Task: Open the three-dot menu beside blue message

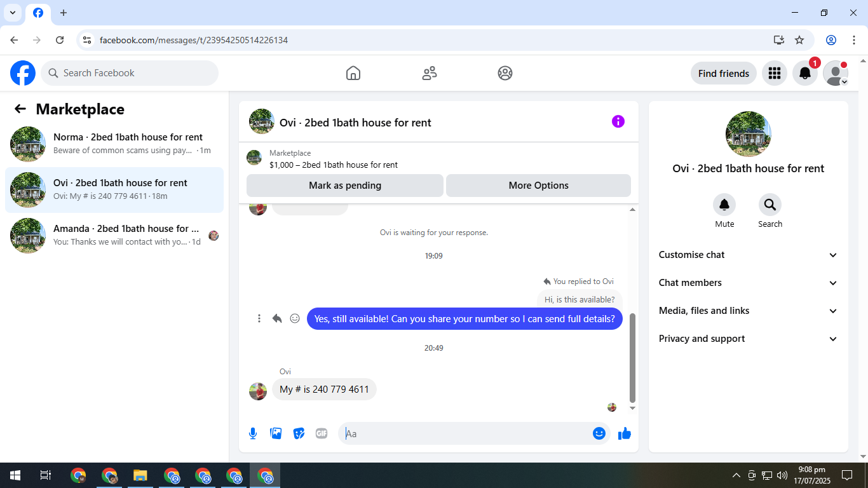Action: (259, 318)
